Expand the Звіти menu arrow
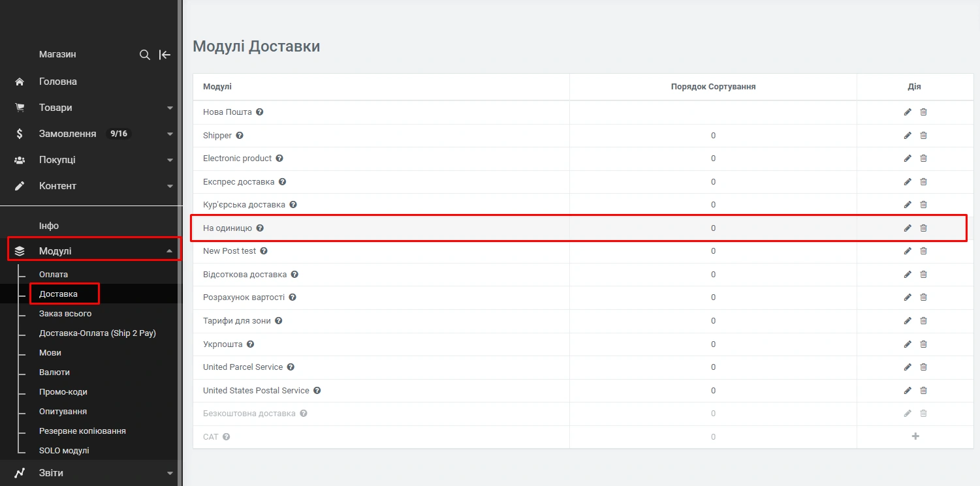Viewport: 980px width, 486px height. pos(170,473)
